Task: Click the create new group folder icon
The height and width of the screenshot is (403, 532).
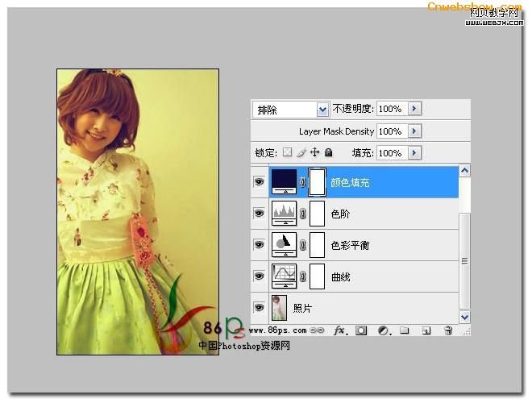Action: tap(404, 330)
